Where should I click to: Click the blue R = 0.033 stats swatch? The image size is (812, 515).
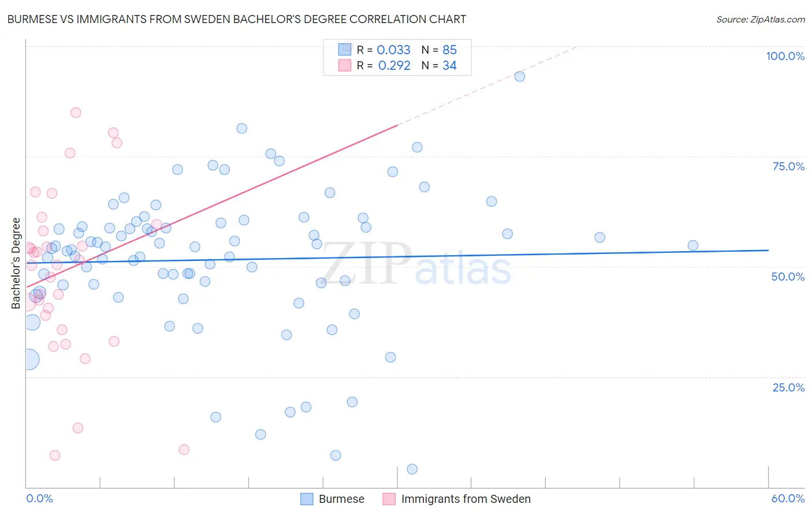tap(345, 50)
